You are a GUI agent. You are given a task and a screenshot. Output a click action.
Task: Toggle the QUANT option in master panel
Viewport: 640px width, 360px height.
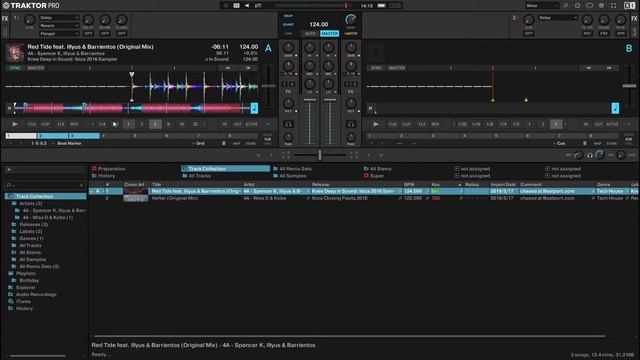pyautogui.click(x=288, y=24)
